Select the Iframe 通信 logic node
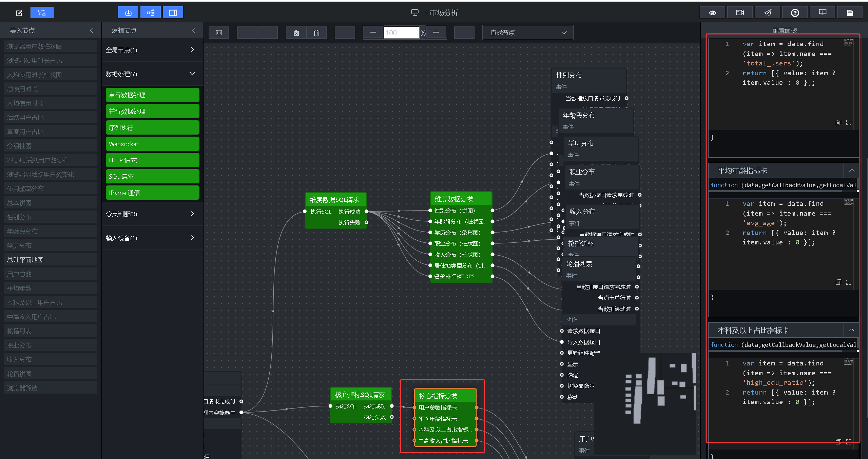The image size is (868, 459). (x=152, y=193)
